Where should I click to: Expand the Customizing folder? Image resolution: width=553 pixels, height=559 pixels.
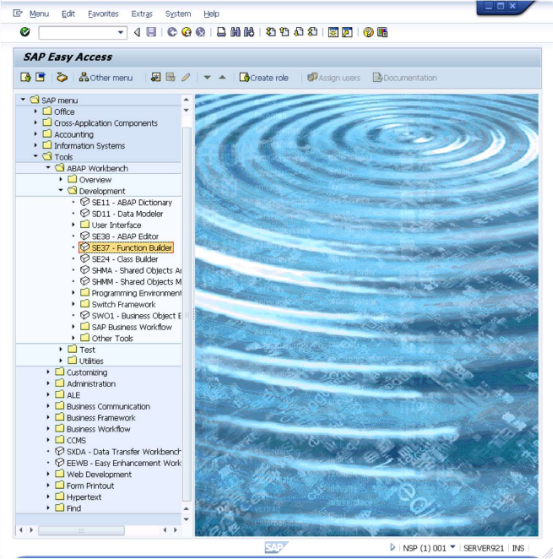click(48, 372)
